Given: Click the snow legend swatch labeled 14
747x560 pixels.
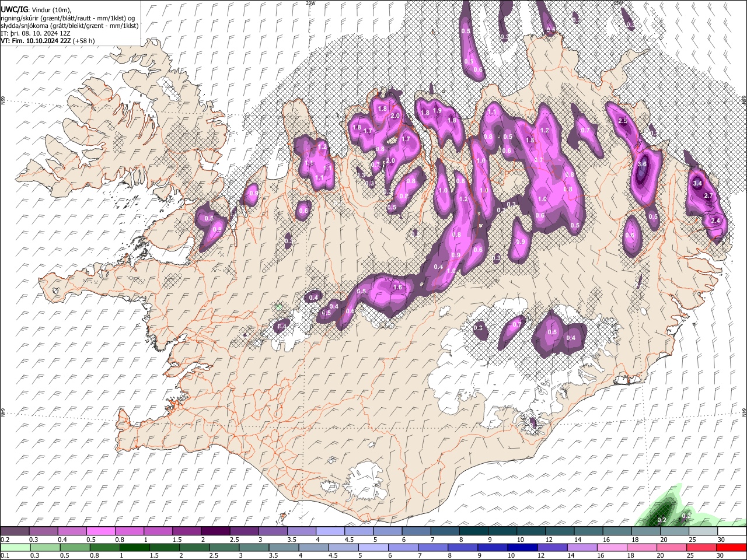Looking at the screenshot, I should (588, 531).
